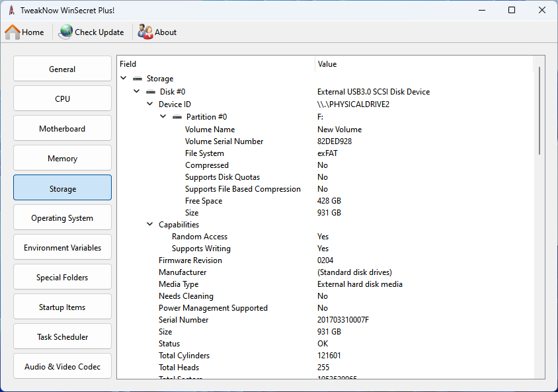Image resolution: width=558 pixels, height=392 pixels.
Task: Open the Environment Variables section
Action: [62, 247]
